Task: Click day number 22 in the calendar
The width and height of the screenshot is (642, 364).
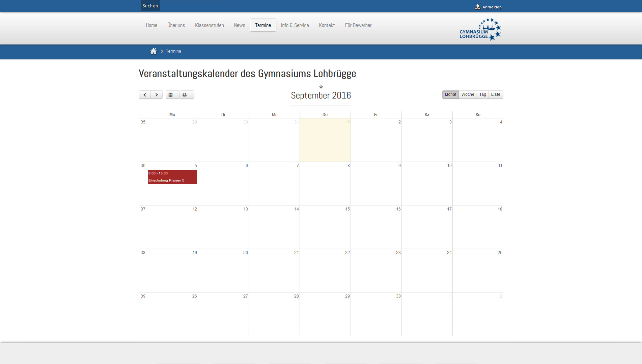Action: pos(347,253)
